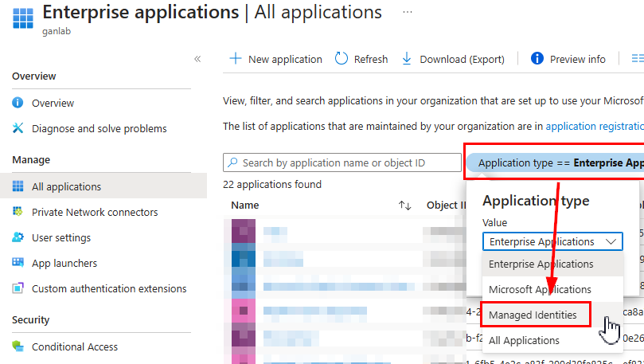
Task: Click Download (Export) in toolbar
Action: click(x=453, y=59)
